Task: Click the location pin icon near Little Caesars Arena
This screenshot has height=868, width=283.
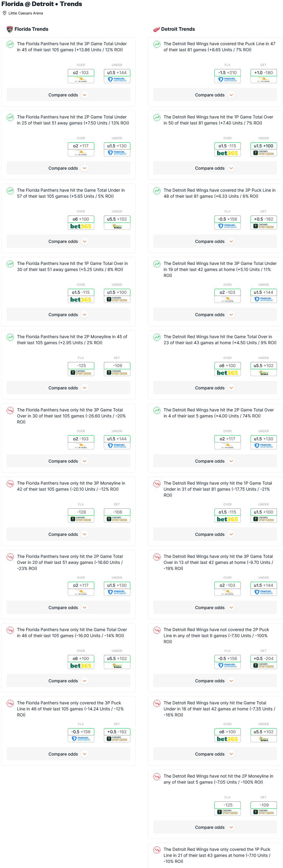Action: pyautogui.click(x=5, y=13)
